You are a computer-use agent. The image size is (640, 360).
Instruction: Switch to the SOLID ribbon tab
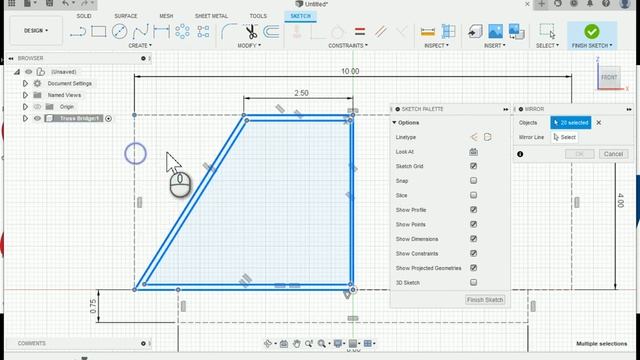(x=84, y=16)
